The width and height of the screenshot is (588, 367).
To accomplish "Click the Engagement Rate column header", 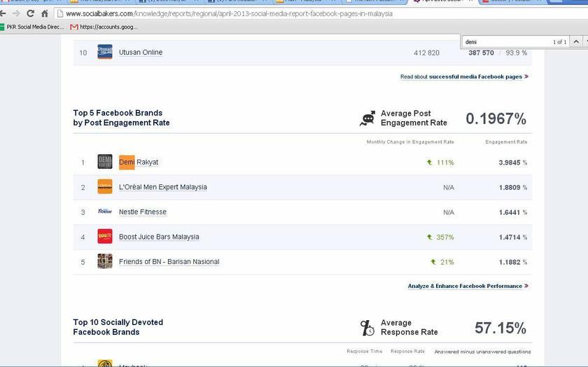I will tap(506, 142).
